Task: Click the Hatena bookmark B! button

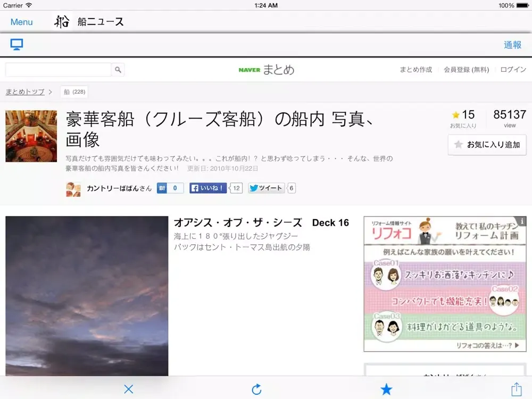Action: pyautogui.click(x=170, y=188)
